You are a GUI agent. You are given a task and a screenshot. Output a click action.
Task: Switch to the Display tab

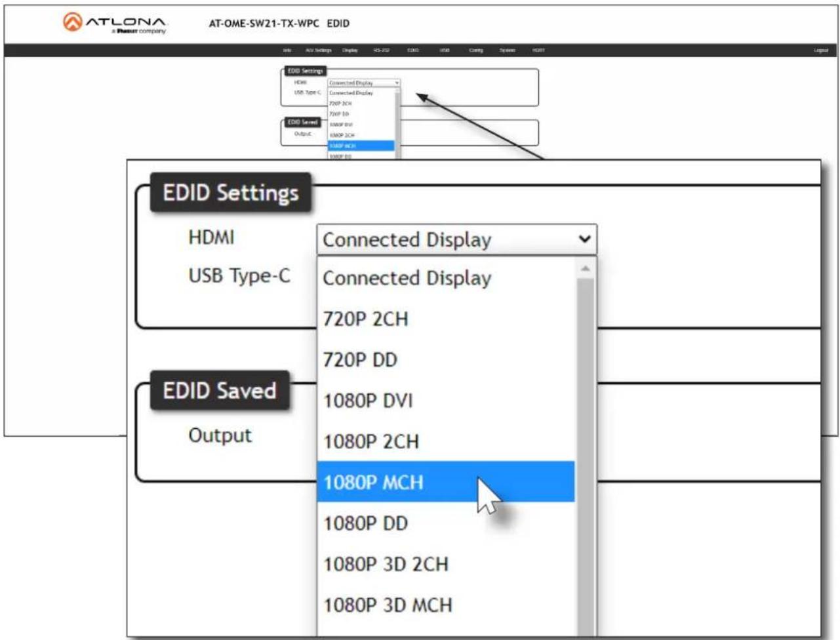pyautogui.click(x=350, y=50)
